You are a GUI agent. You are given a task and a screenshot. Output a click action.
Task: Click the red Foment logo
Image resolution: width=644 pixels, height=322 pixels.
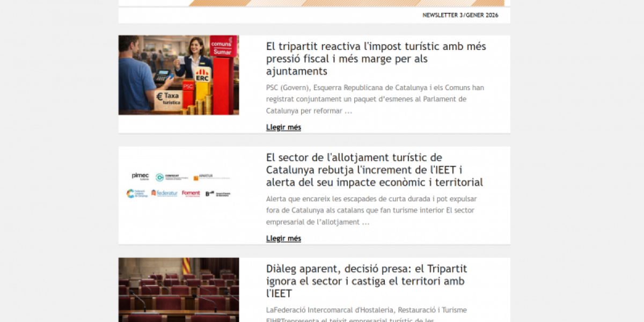tap(191, 193)
